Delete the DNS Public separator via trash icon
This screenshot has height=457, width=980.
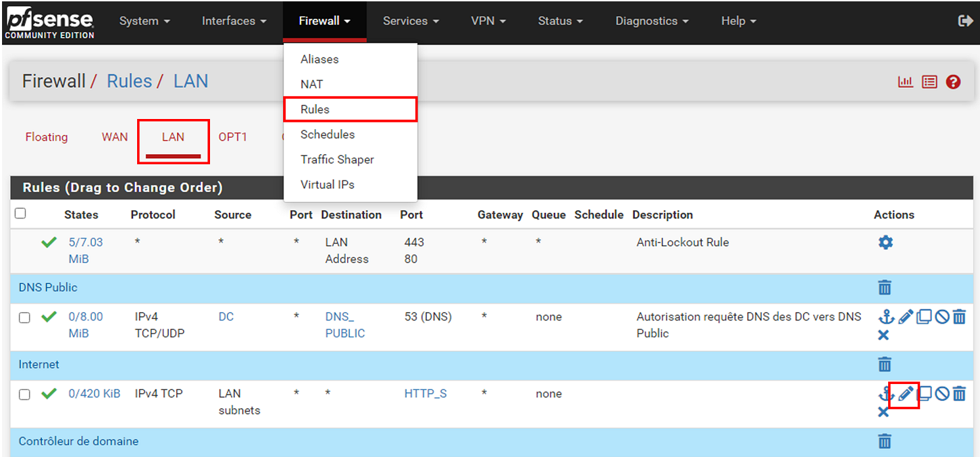pyautogui.click(x=885, y=287)
